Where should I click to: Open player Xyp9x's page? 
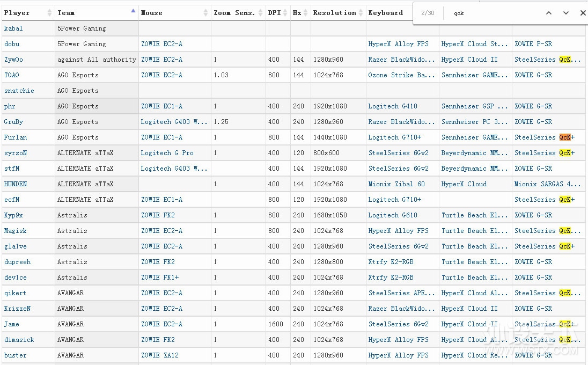point(13,215)
